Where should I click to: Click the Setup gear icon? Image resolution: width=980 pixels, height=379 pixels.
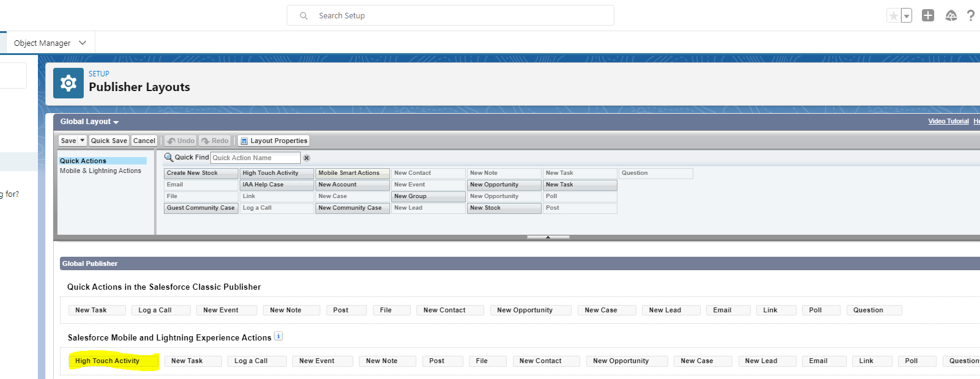pos(68,83)
